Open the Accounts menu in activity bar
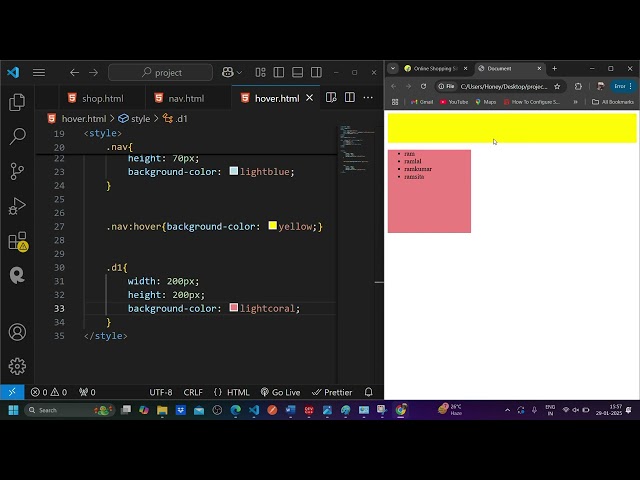This screenshot has width=640, height=480. click(x=17, y=332)
